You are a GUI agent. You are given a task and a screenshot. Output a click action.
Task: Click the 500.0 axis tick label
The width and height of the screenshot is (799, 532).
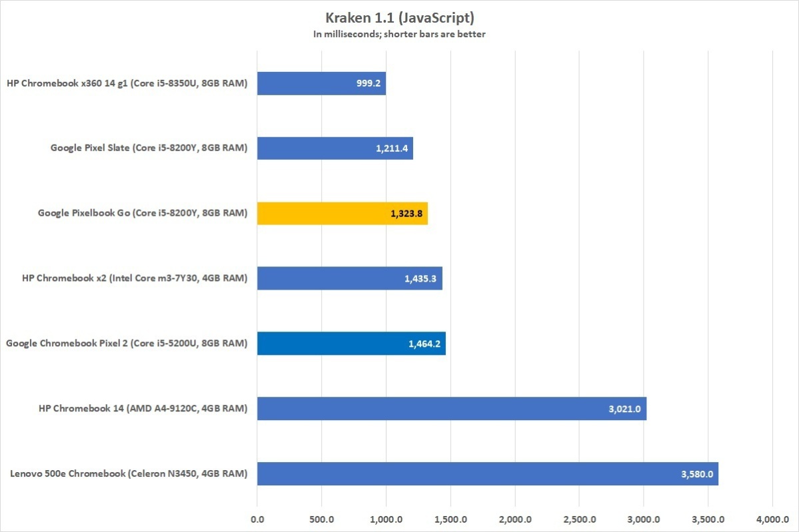pyautogui.click(x=321, y=517)
